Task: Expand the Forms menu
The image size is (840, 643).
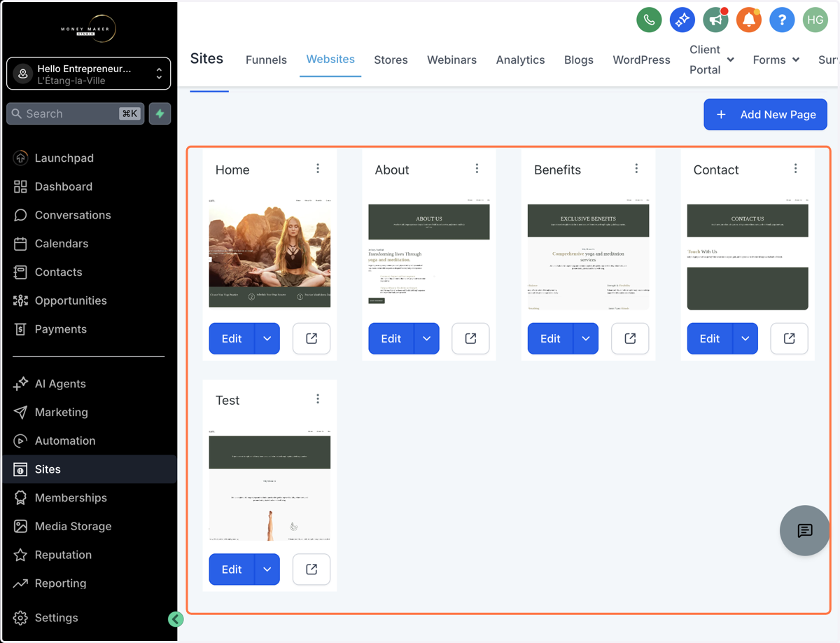Action: click(x=776, y=60)
